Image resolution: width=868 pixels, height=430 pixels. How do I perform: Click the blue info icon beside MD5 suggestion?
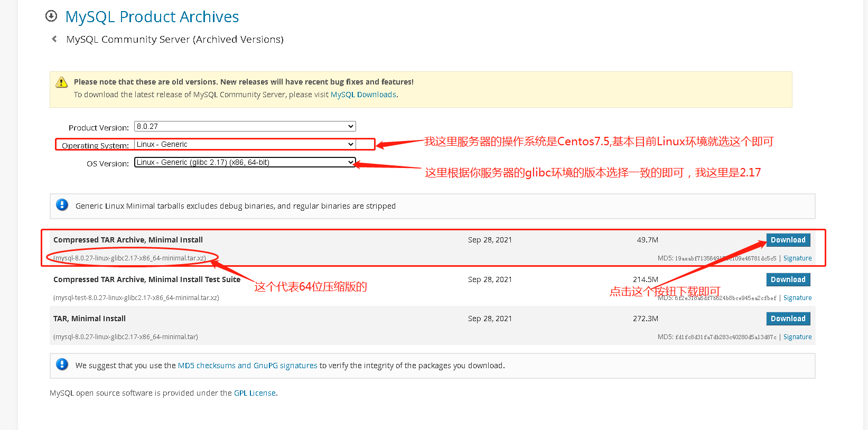click(x=62, y=364)
